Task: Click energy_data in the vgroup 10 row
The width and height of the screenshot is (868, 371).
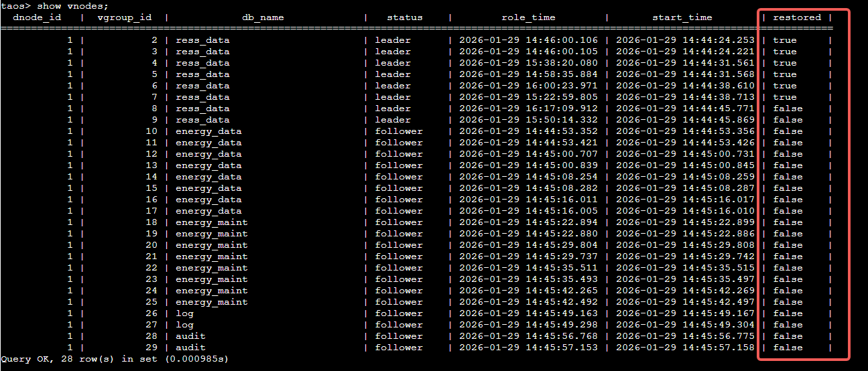Action: click(x=208, y=131)
